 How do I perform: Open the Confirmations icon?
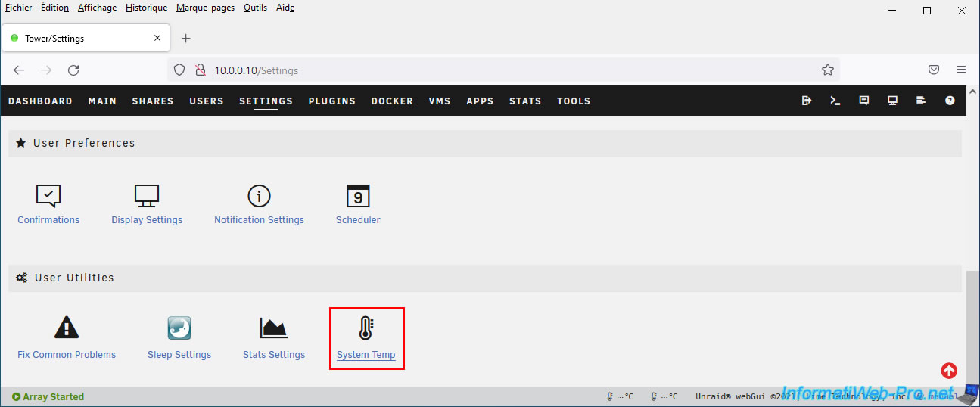pyautogui.click(x=48, y=196)
